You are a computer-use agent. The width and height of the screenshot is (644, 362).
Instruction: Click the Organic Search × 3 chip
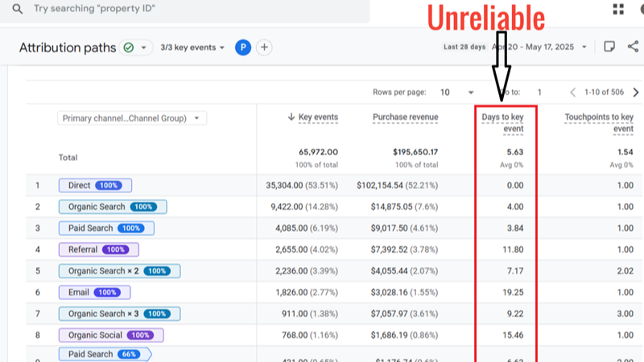click(x=119, y=314)
